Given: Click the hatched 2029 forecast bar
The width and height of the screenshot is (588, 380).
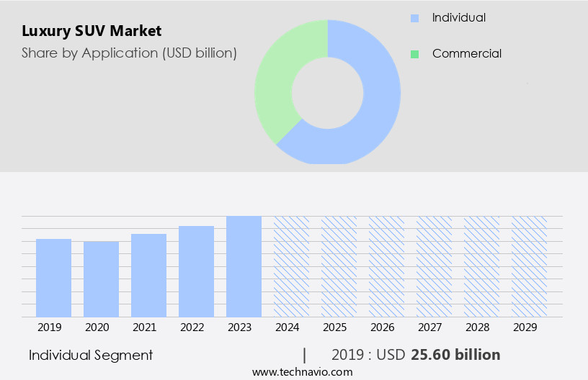Looking at the screenshot, I should tap(529, 266).
